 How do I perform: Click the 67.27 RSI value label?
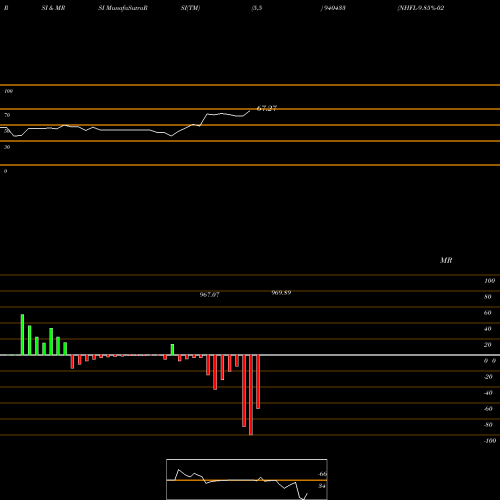click(267, 108)
